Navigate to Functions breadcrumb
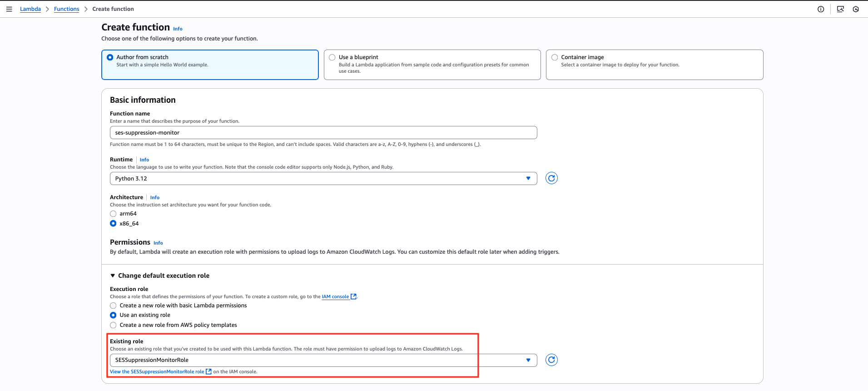The width and height of the screenshot is (868, 391). 66,9
